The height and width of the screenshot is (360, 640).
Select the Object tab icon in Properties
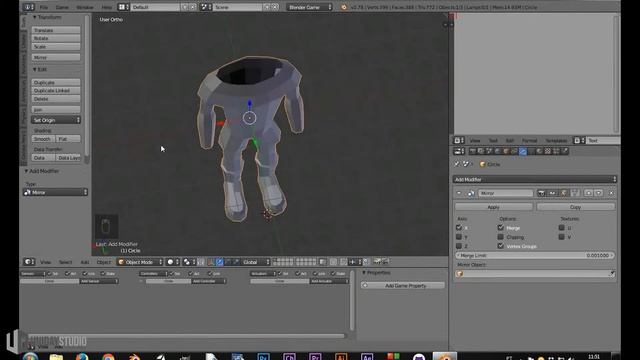pyautogui.click(x=506, y=151)
